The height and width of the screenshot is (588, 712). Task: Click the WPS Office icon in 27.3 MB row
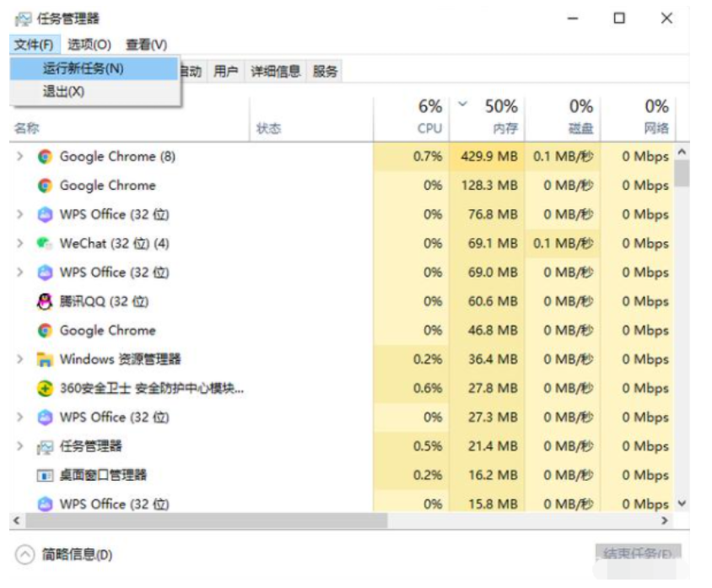point(45,418)
